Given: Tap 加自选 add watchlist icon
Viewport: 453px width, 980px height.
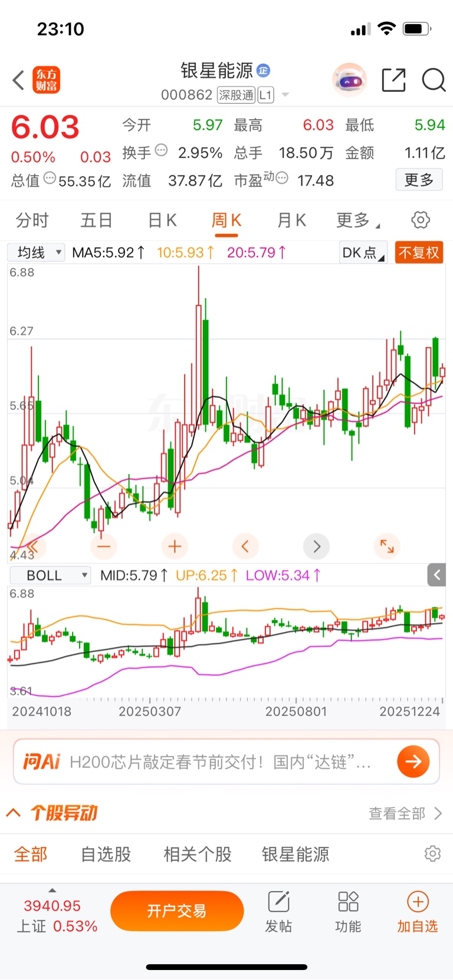Looking at the screenshot, I should [x=418, y=912].
